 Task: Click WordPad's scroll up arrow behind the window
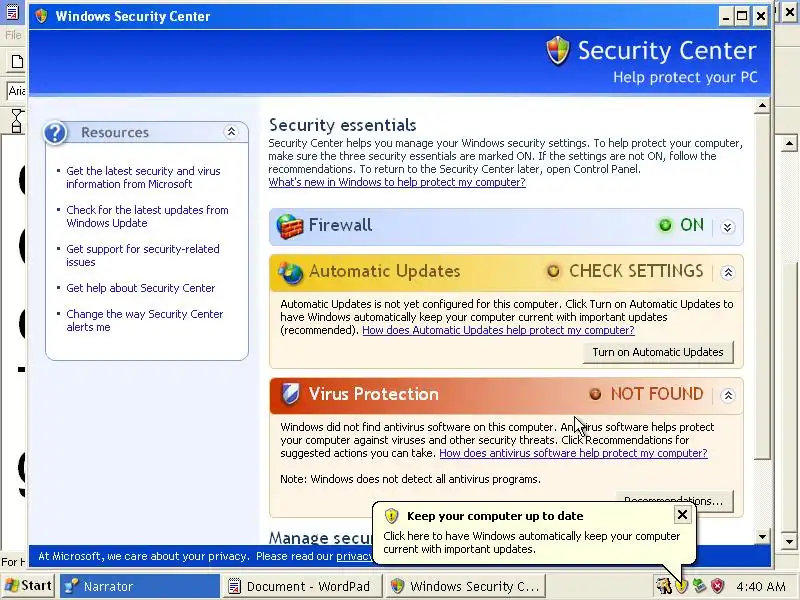[x=789, y=143]
